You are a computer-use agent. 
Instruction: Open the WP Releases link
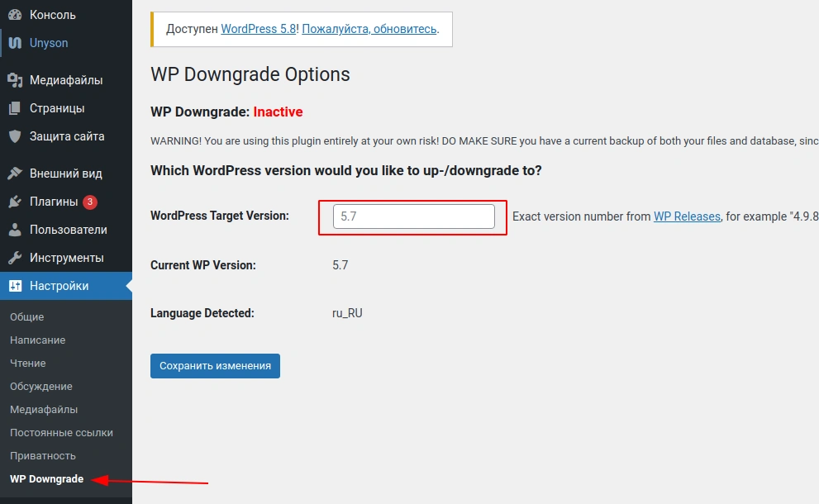[x=687, y=216]
